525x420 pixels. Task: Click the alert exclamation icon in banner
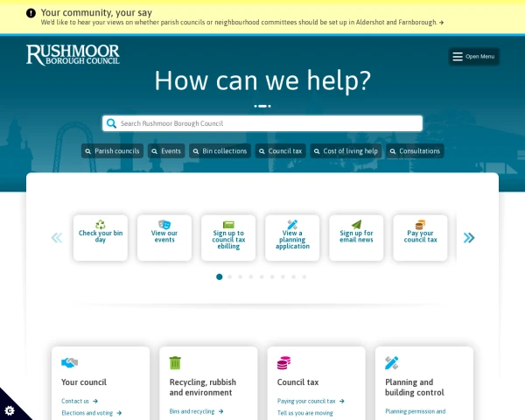coord(31,13)
